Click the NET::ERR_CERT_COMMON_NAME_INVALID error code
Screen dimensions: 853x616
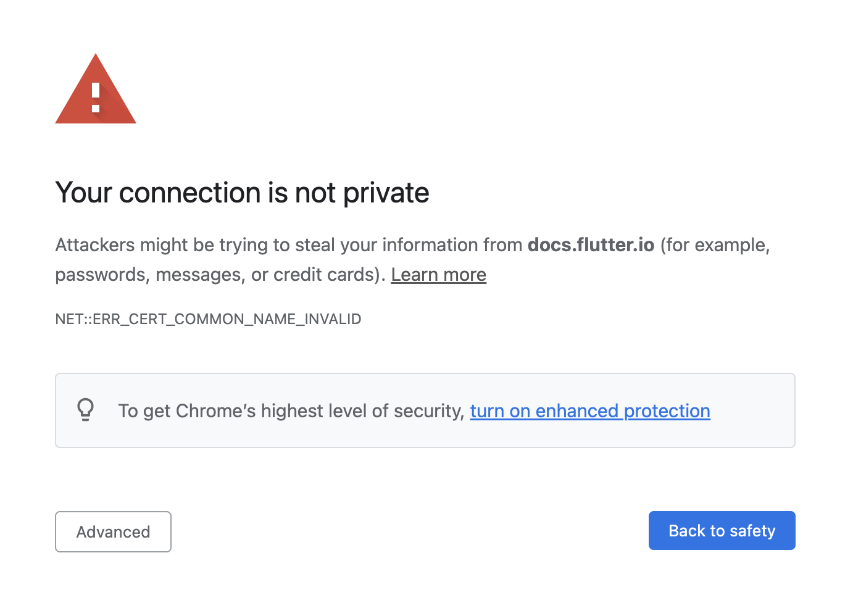tap(208, 318)
